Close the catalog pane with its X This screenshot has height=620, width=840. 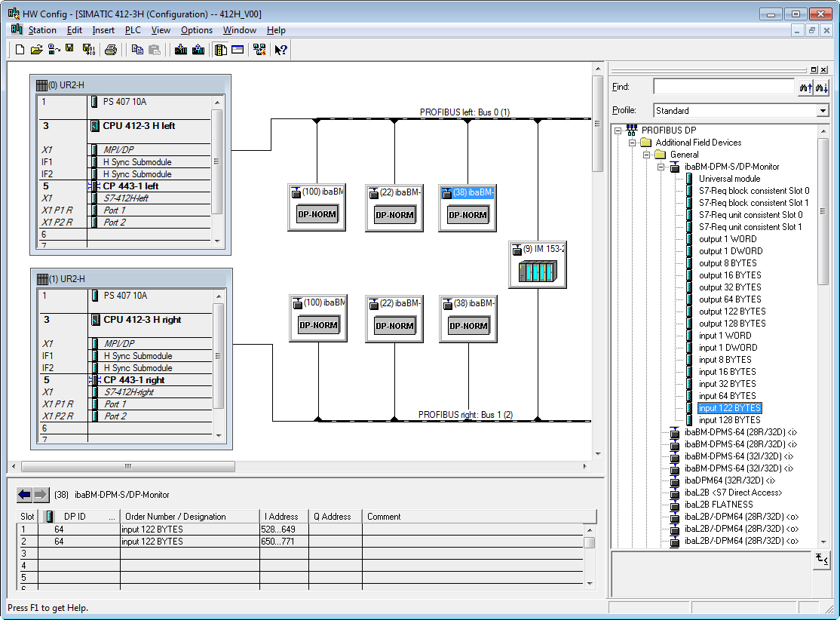tap(824, 69)
